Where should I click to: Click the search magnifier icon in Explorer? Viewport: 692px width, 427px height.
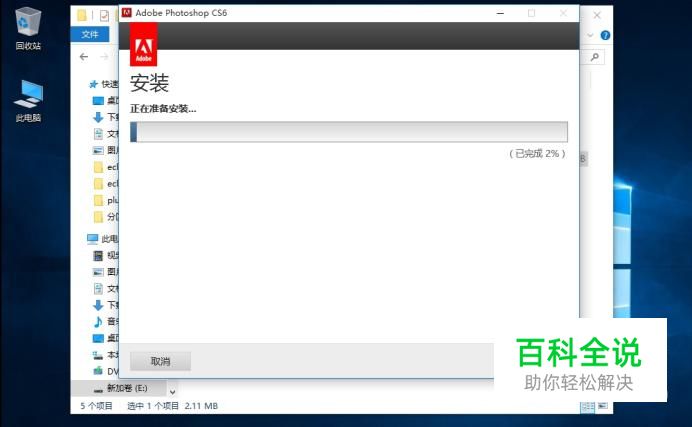tap(595, 57)
